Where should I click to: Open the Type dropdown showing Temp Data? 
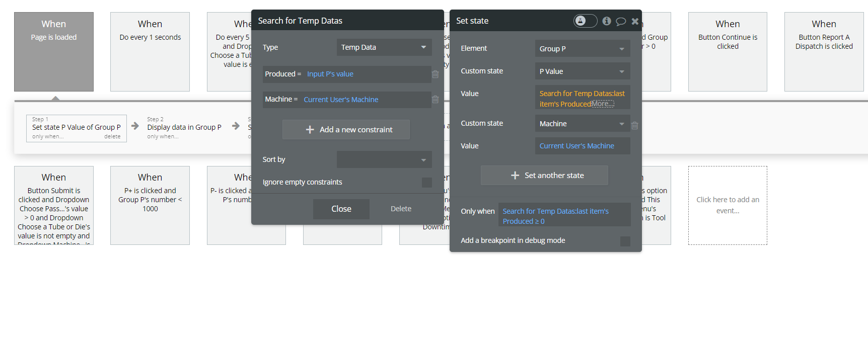pos(384,47)
